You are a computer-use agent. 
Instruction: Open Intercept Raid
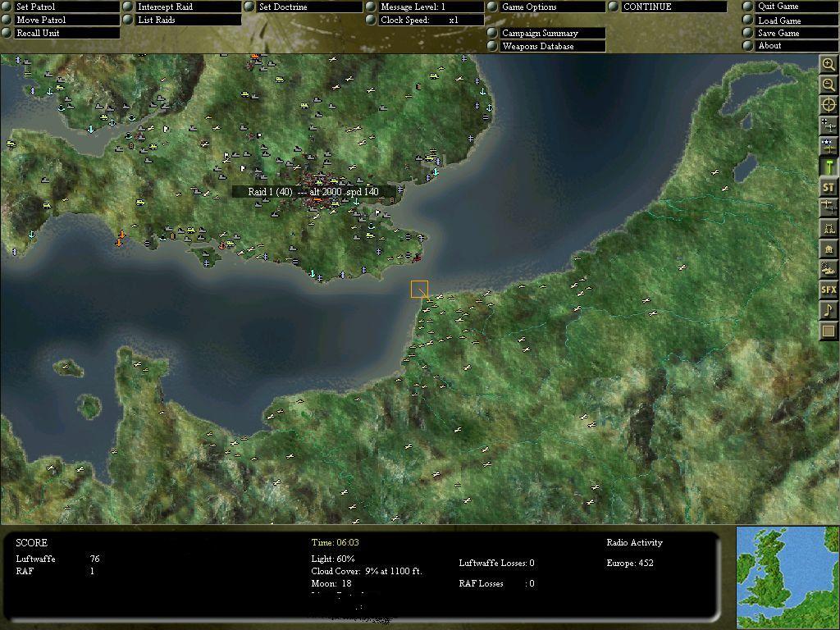tap(188, 7)
